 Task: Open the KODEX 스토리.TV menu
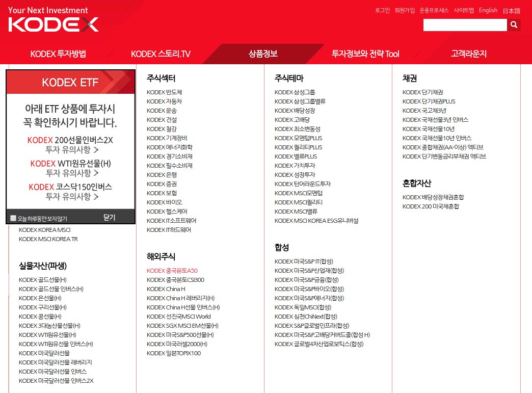(161, 54)
